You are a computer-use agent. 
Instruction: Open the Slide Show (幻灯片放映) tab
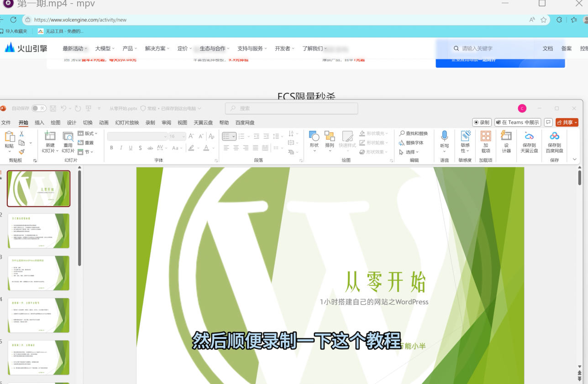(x=127, y=123)
